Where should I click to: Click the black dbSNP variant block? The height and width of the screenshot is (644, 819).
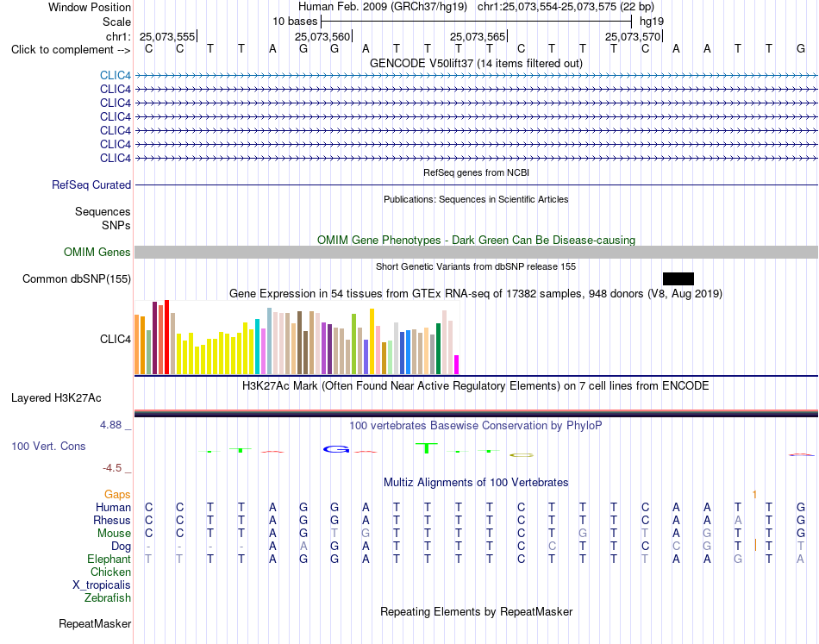[x=678, y=278]
